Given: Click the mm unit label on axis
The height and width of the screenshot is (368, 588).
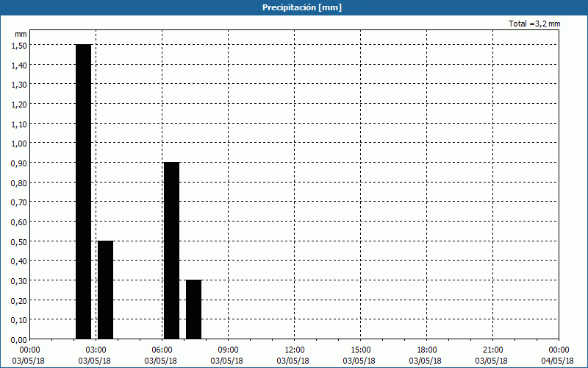Looking at the screenshot, I should (21, 34).
